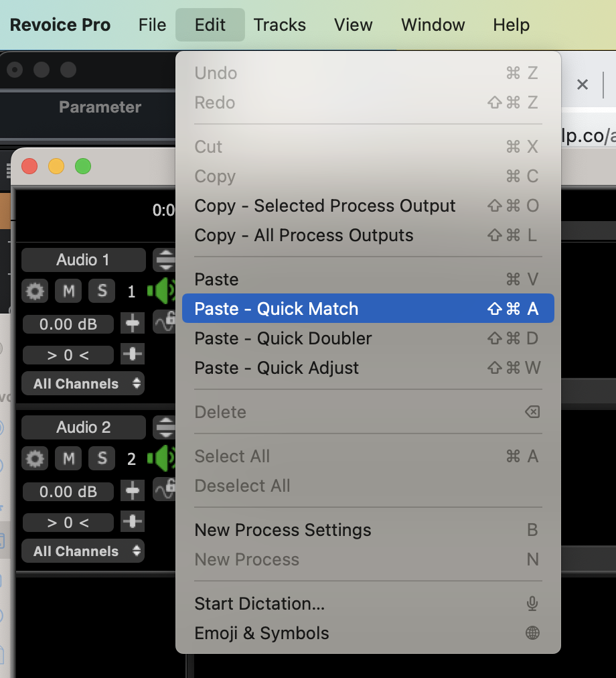Click Audio 1 waveform lock icon
Image resolution: width=616 pixels, height=678 pixels.
click(164, 322)
